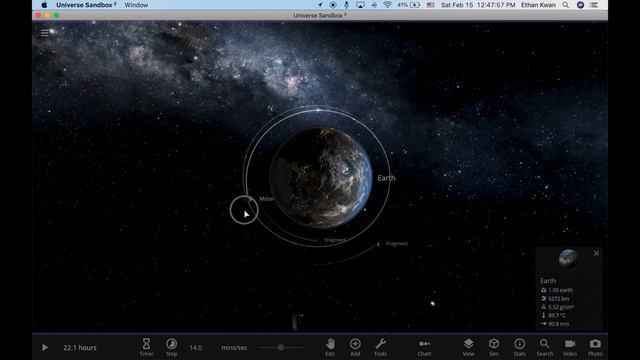Take a screenshot with Photo
The image size is (640, 360).
click(x=595, y=347)
